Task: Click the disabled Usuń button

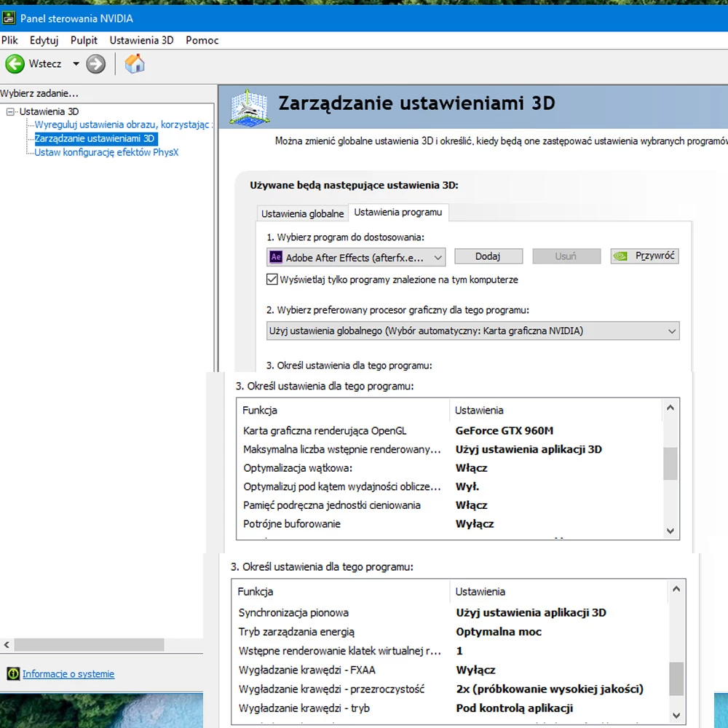Action: coord(566,256)
